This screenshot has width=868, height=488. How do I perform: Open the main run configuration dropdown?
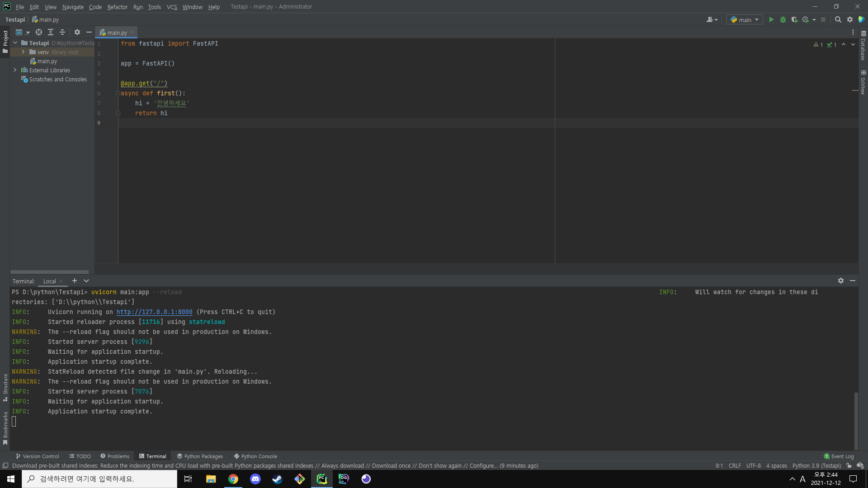tap(745, 19)
